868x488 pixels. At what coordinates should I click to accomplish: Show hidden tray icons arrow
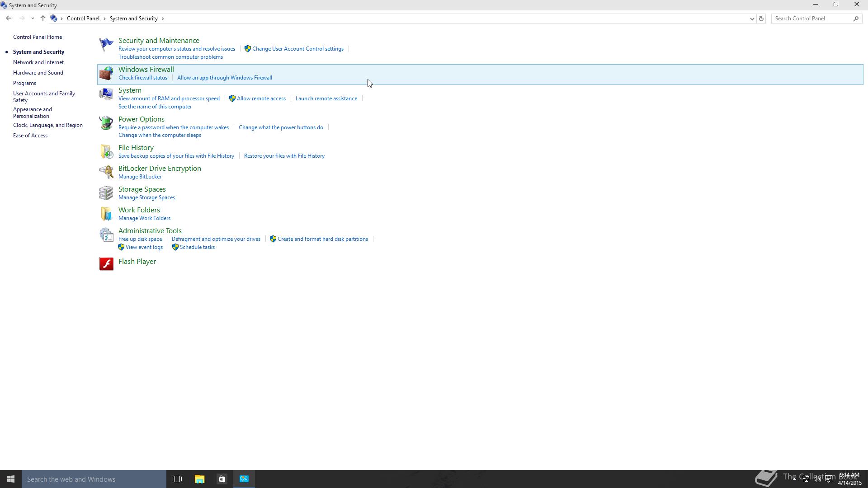[794, 479]
